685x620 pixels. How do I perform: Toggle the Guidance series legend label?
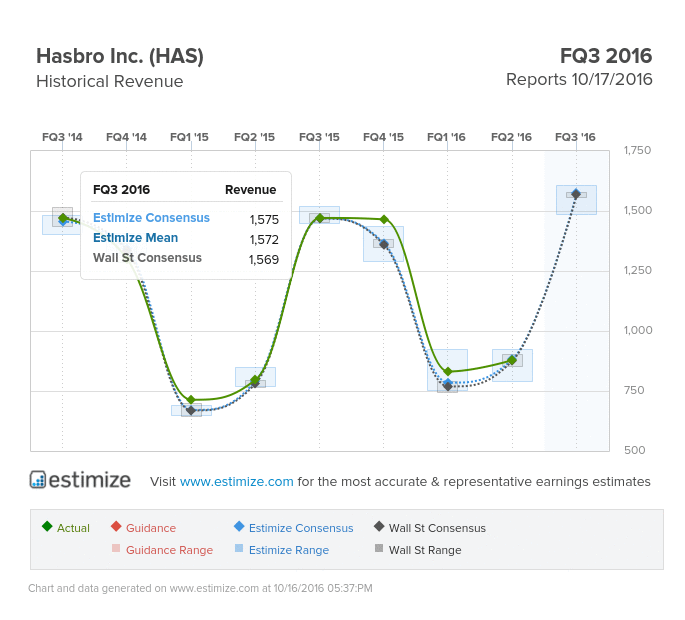coord(151,528)
